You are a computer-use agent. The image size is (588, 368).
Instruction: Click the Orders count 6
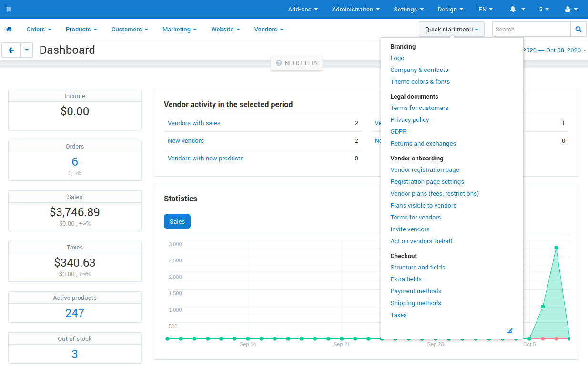pyautogui.click(x=75, y=161)
